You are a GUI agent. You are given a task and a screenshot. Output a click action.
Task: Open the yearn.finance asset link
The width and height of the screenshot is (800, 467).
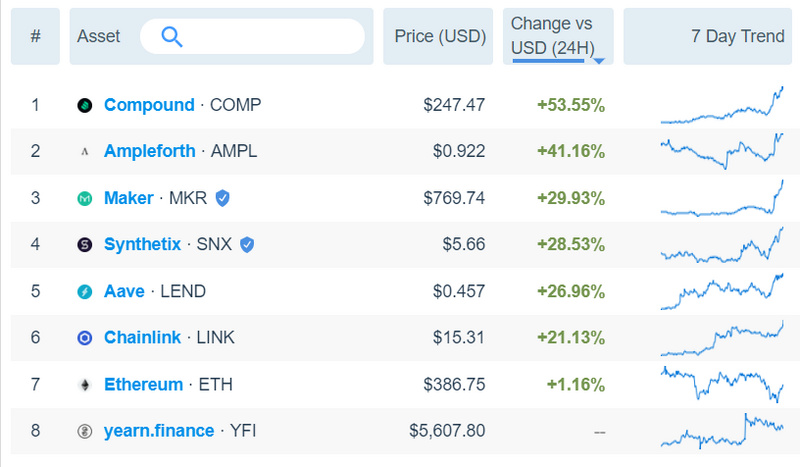click(x=159, y=431)
